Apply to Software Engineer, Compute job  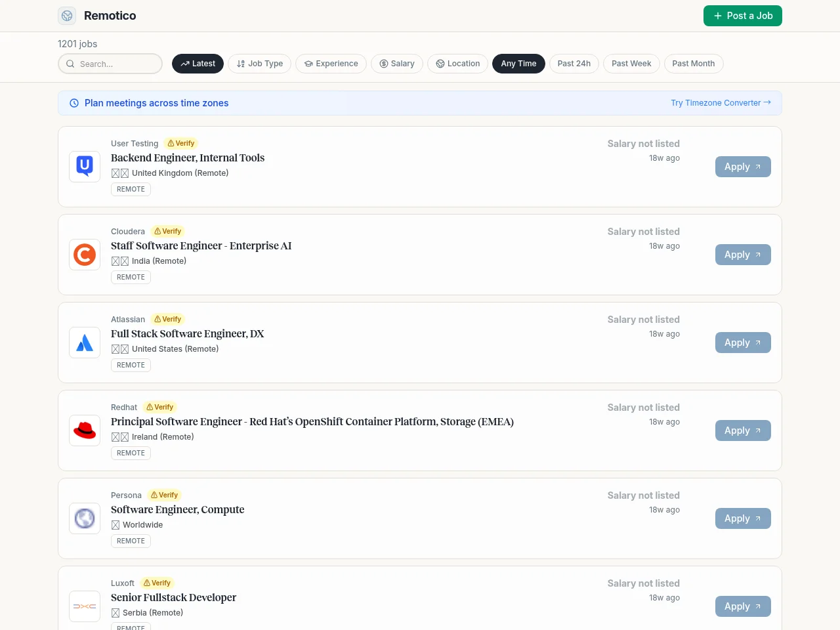pyautogui.click(x=743, y=518)
